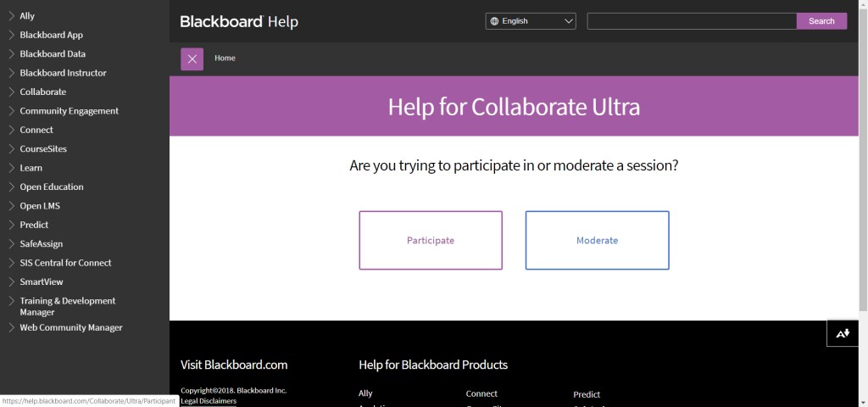Choose the Moderate option

coord(597,240)
